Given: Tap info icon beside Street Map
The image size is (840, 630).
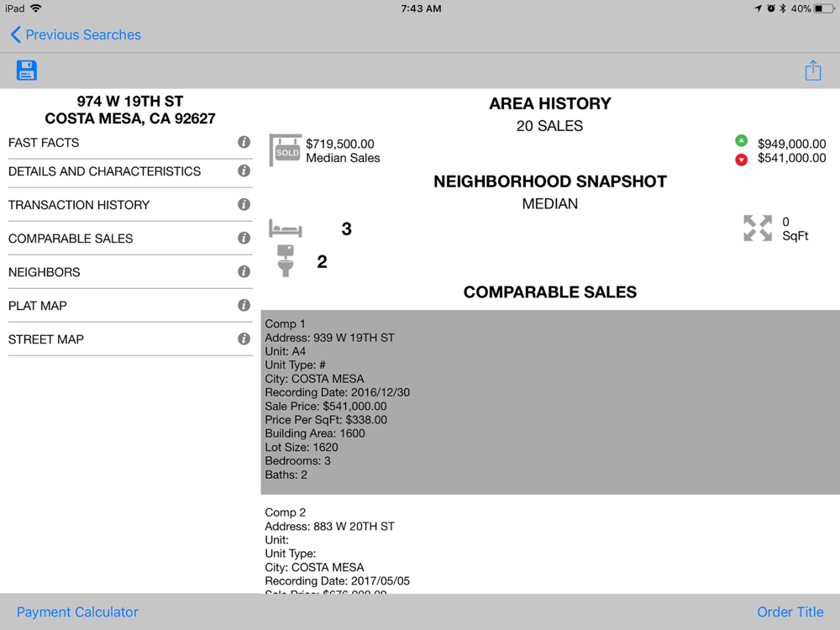Looking at the screenshot, I should [x=244, y=339].
